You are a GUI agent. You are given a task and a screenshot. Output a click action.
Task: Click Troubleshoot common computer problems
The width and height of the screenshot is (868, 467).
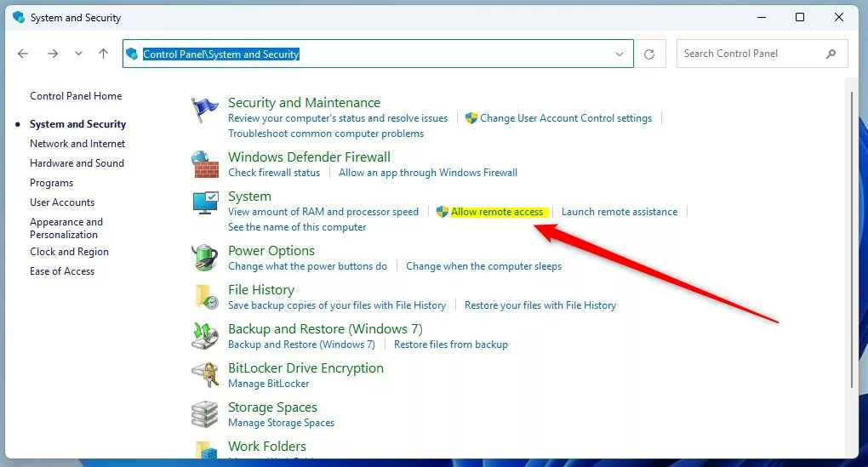(x=326, y=134)
